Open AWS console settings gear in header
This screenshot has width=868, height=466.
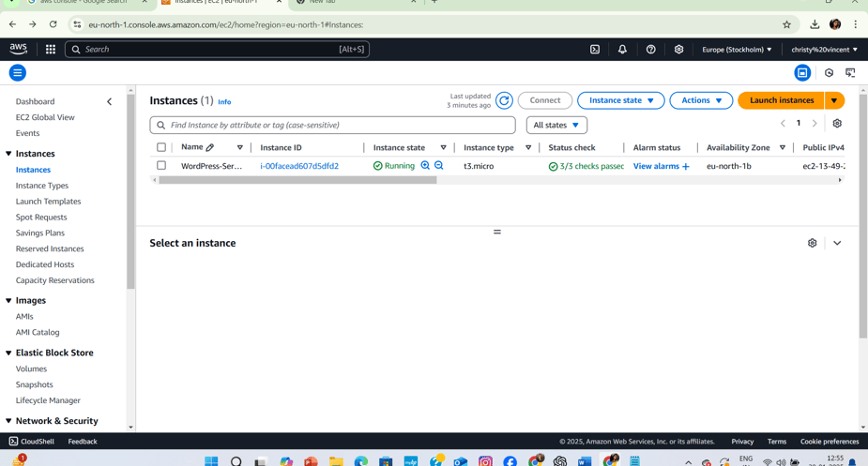678,50
